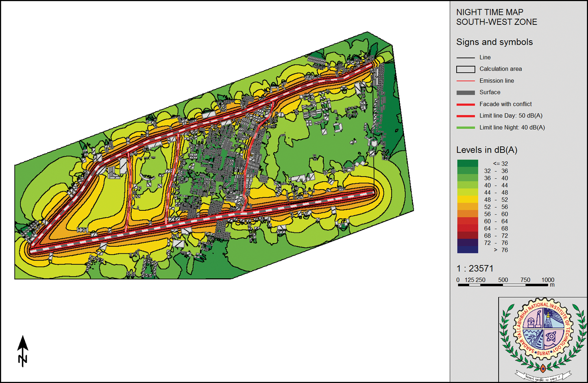The width and height of the screenshot is (588, 383).
Task: Click the Signs and symbols heading
Action: [x=494, y=42]
